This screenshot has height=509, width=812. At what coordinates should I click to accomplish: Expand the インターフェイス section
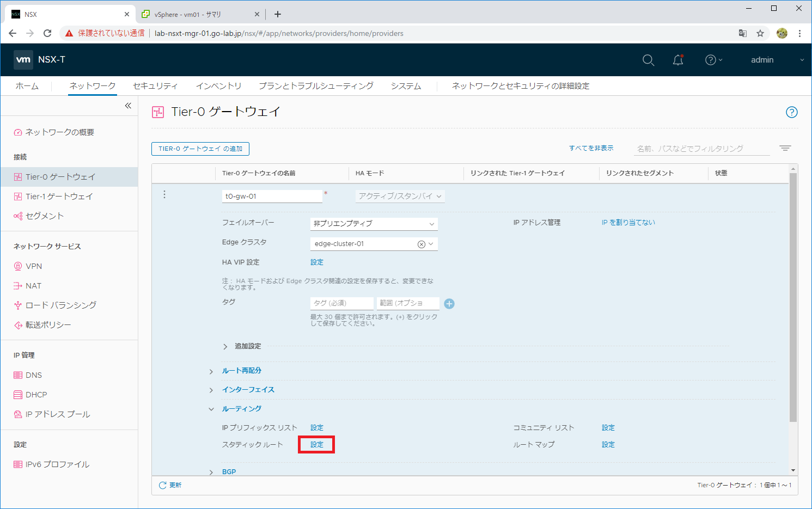[211, 390]
